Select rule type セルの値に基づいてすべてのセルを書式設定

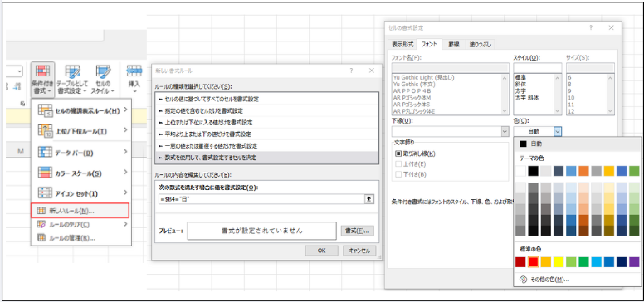266,99
